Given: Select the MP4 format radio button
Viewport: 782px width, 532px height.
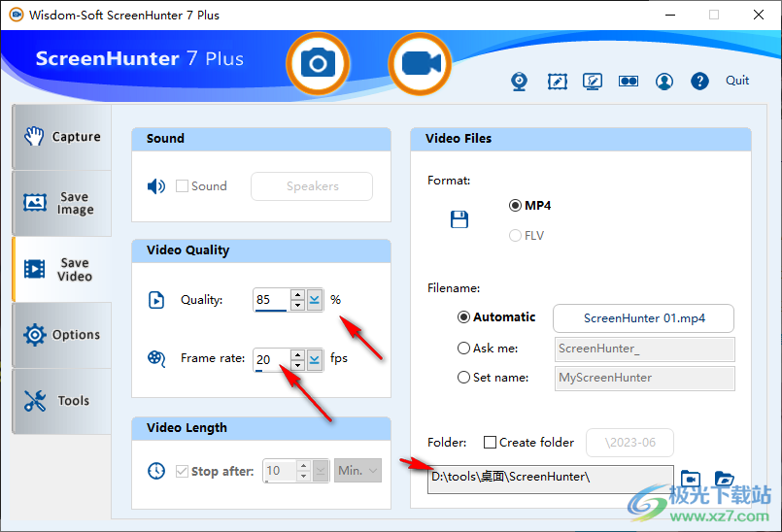Looking at the screenshot, I should coord(515,206).
